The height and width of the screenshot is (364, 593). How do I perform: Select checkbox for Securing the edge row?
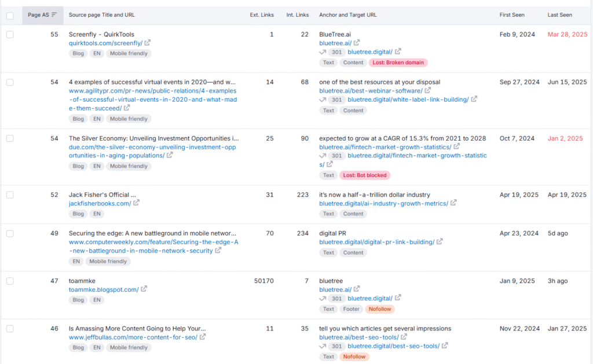coord(10,234)
